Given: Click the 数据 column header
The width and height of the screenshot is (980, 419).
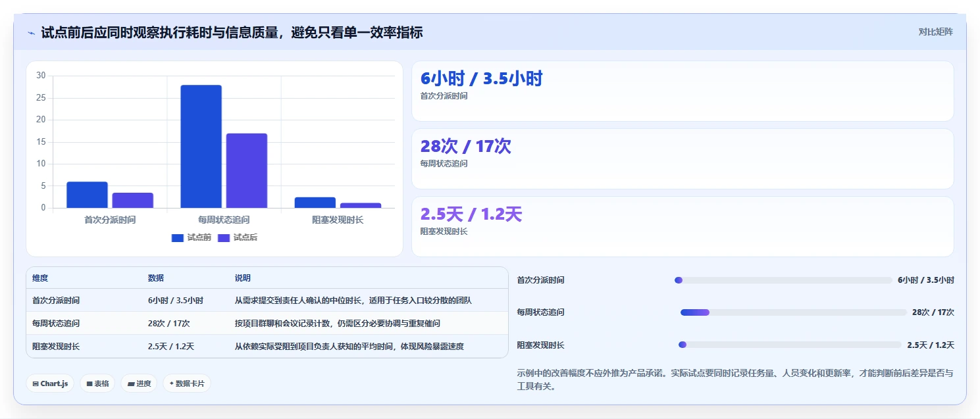Looking at the screenshot, I should (x=156, y=278).
